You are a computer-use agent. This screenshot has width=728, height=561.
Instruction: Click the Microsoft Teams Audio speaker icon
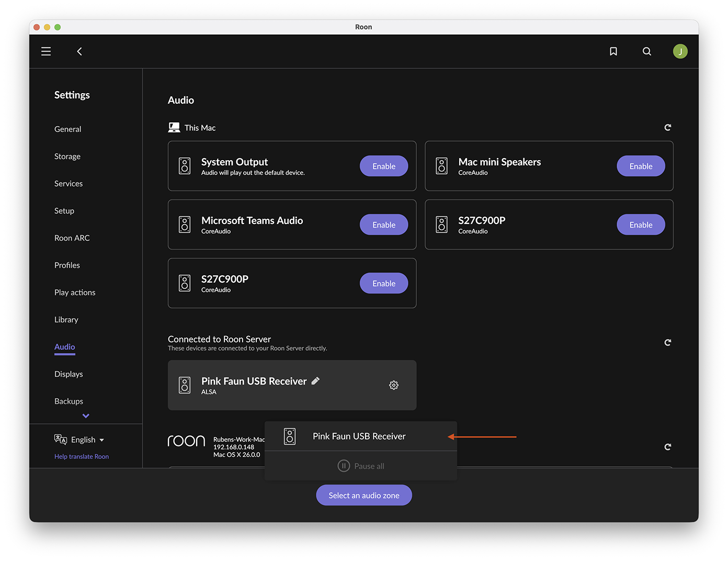coord(185,225)
